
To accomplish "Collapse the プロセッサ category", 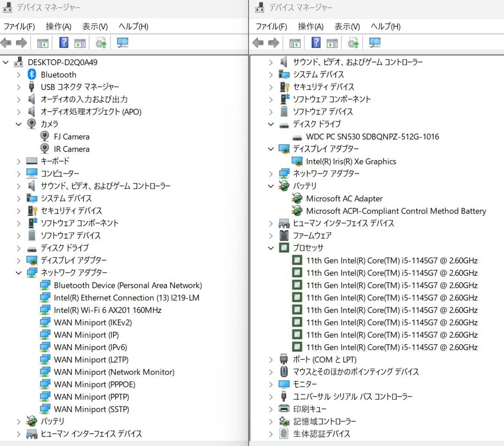I will click(x=271, y=248).
